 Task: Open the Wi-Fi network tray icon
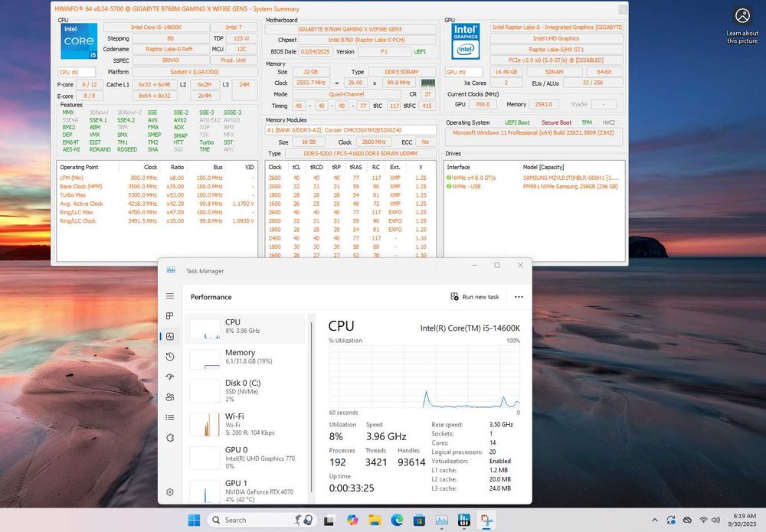(703, 521)
